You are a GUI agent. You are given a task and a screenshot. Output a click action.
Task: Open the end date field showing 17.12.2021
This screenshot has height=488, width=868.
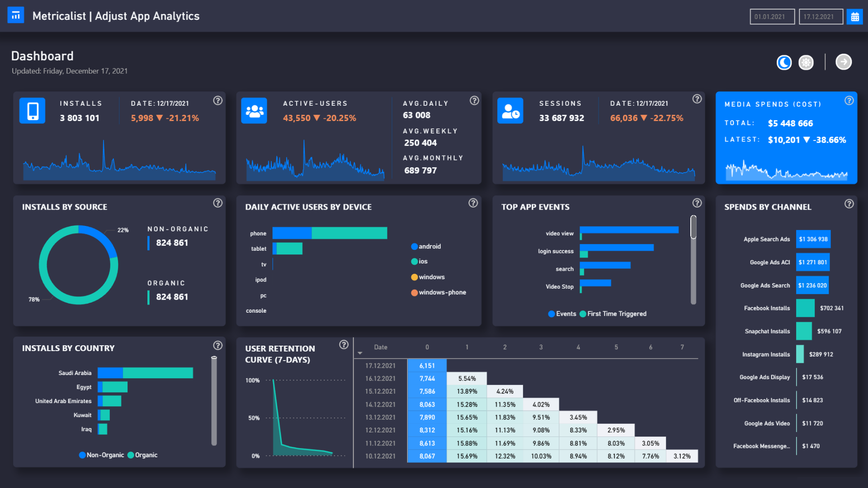pos(821,16)
